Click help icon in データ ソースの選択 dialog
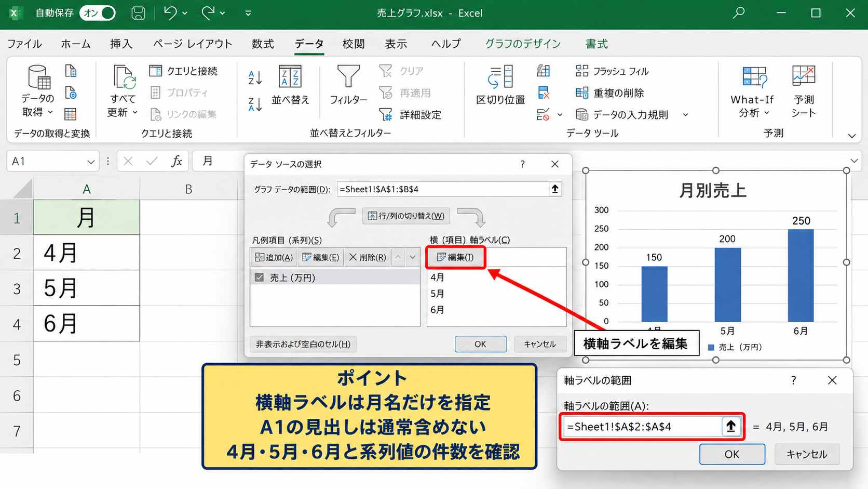The width and height of the screenshot is (868, 489). [523, 164]
